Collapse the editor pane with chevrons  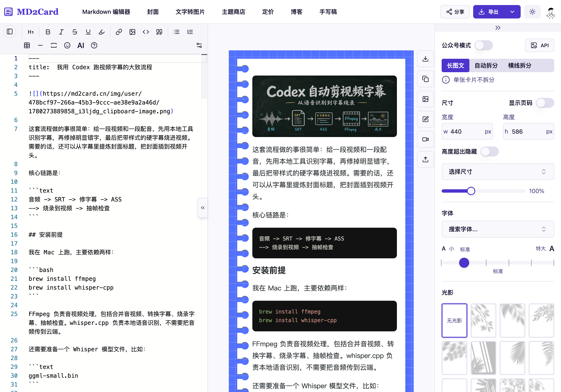pos(203,208)
